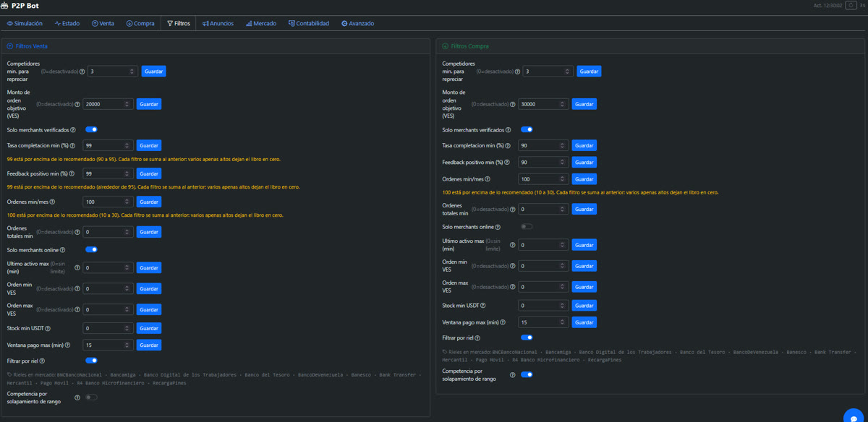The image size is (868, 422).
Task: Toggle Filtrar por riel in Filtros Venta
Action: pos(91,361)
